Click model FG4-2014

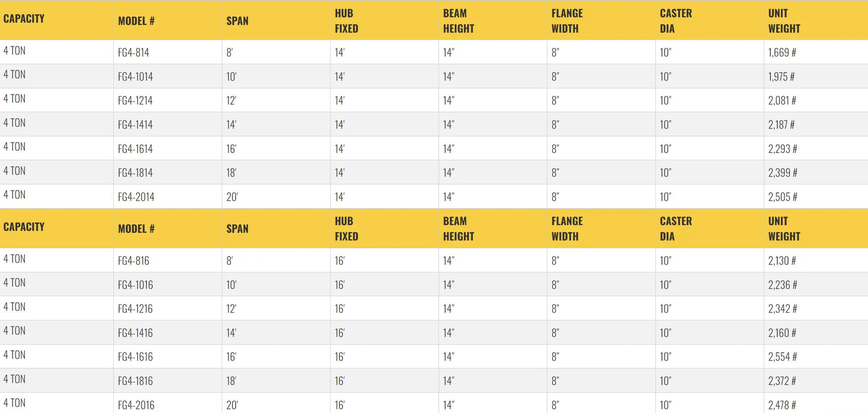(x=136, y=197)
